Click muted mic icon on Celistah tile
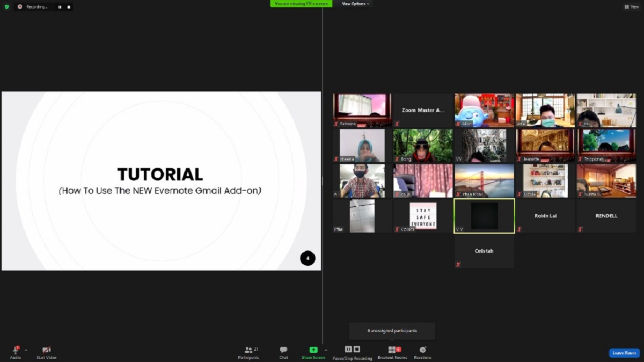The width and height of the screenshot is (644, 362). (x=458, y=264)
